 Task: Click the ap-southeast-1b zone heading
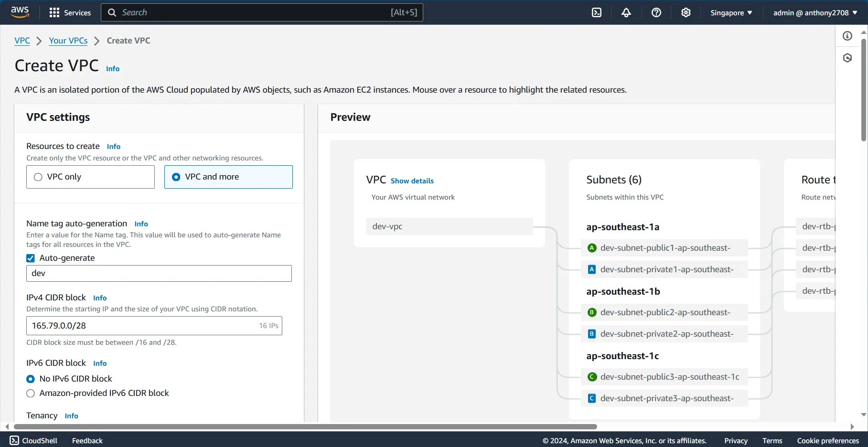click(x=623, y=292)
